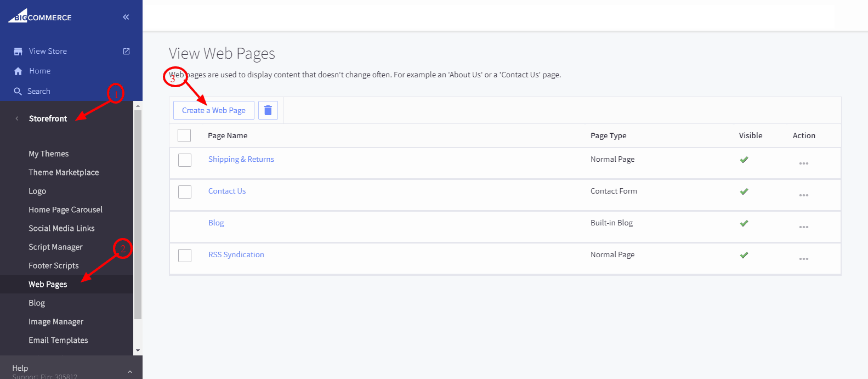This screenshot has width=868, height=379.
Task: Collapse Storefront menu with back chevron
Action: (x=17, y=118)
